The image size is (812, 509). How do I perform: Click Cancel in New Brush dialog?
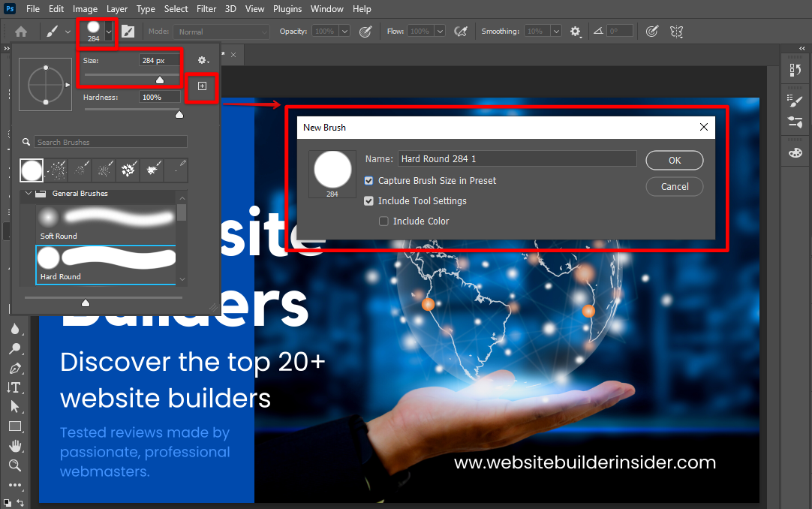(674, 186)
